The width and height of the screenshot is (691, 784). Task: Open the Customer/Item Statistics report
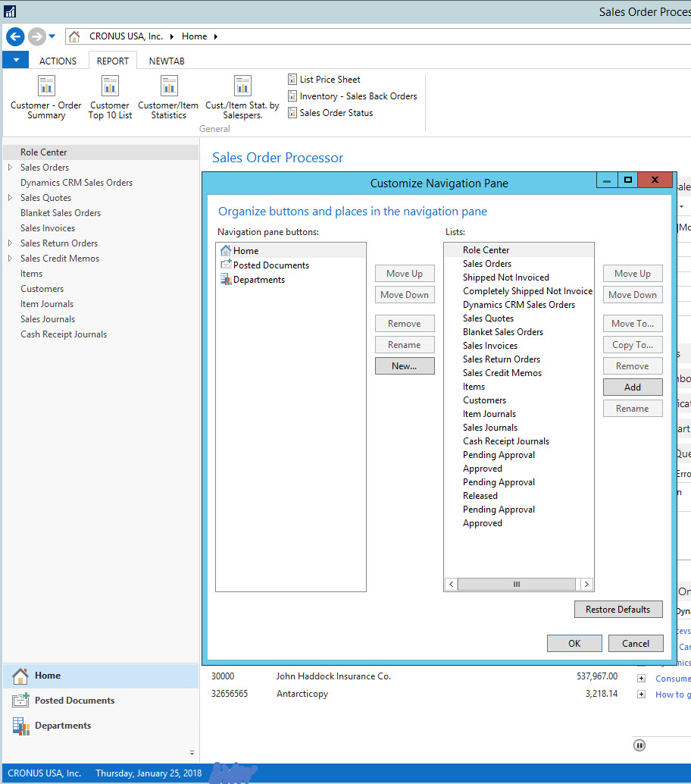167,96
